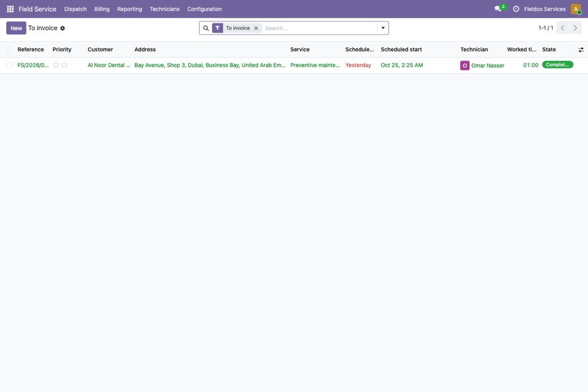Open the Configuration menu
588x392 pixels.
pos(204,9)
